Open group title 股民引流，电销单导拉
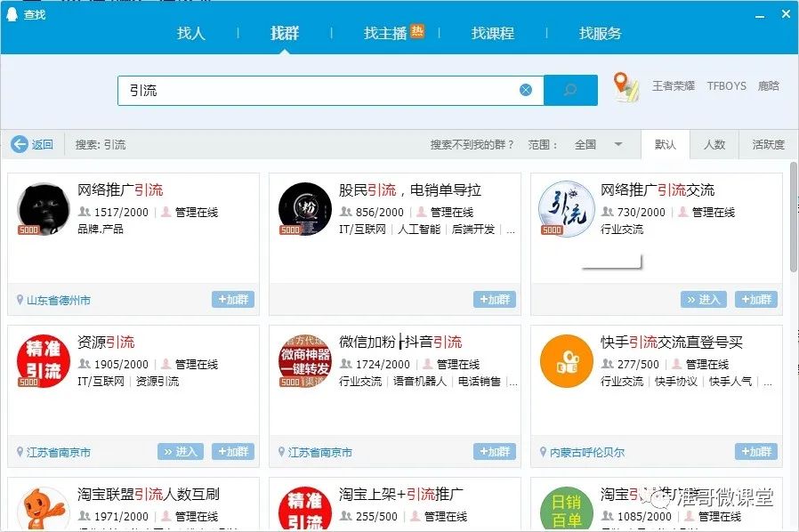 [409, 190]
